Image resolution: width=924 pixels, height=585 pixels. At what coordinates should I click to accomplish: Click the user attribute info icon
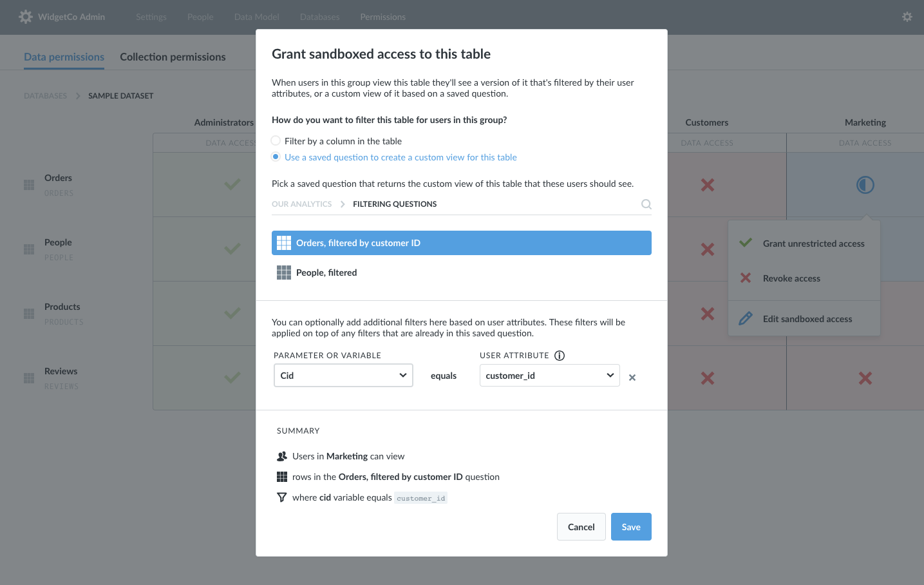click(560, 356)
